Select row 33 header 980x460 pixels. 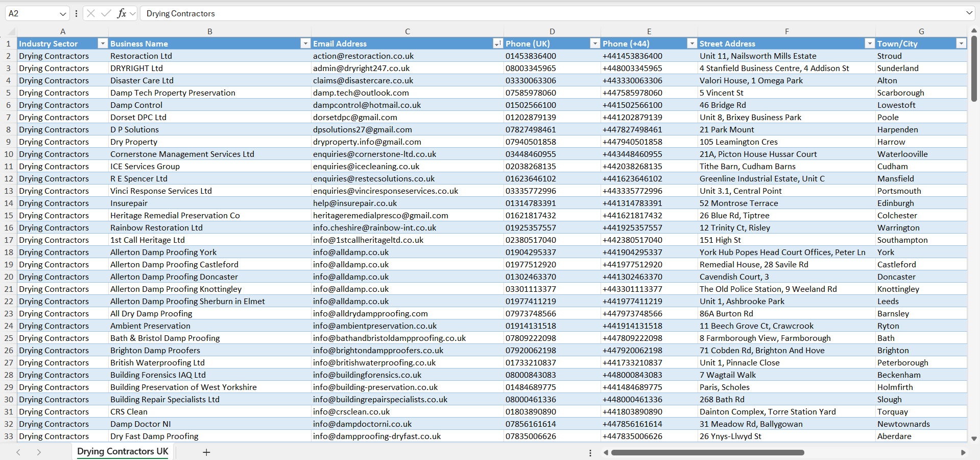tap(8, 436)
